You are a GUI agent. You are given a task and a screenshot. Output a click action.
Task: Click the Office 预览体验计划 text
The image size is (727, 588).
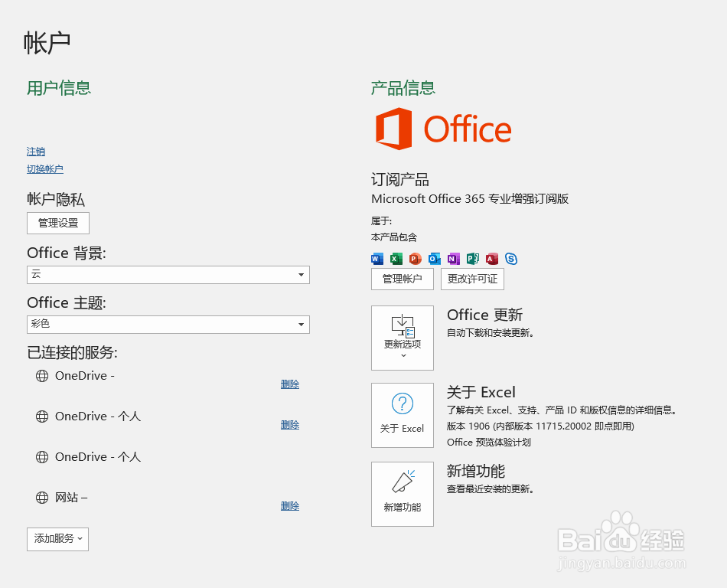[x=489, y=443]
